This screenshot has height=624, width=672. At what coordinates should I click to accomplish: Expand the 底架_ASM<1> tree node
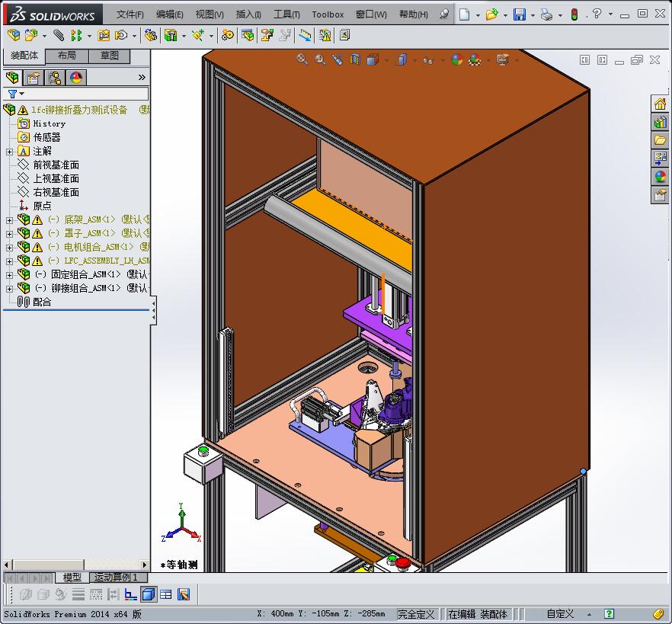point(9,220)
